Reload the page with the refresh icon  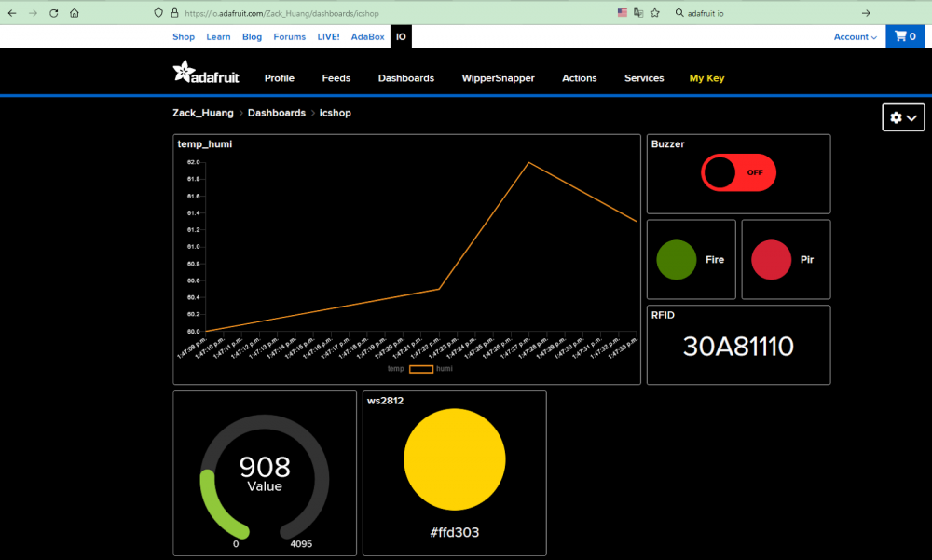[53, 13]
